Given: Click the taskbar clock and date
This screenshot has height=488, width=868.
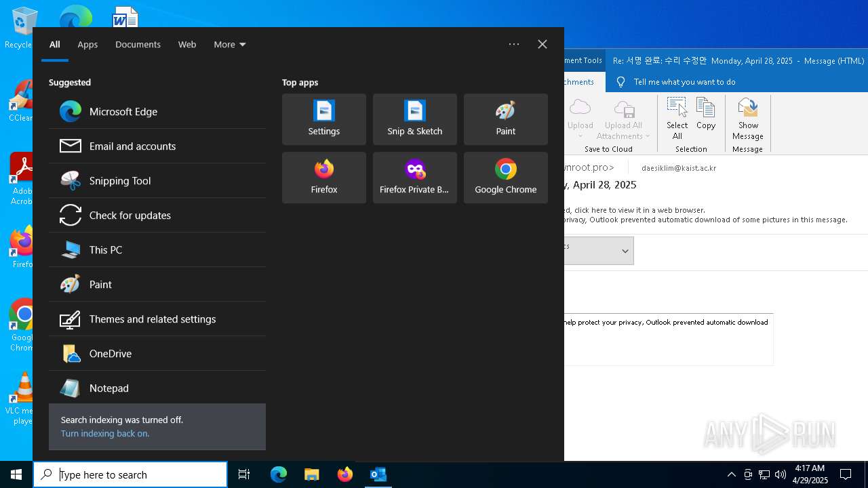Looking at the screenshot, I should click(x=810, y=474).
